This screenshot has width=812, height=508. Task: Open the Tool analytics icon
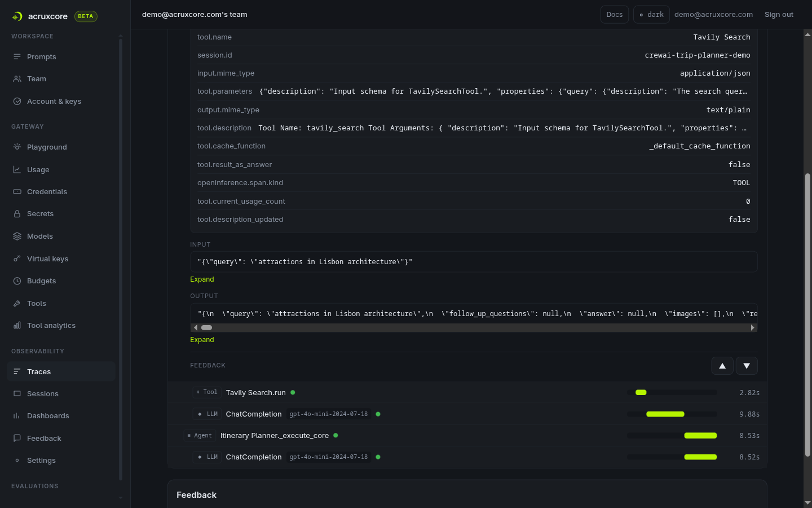(17, 326)
